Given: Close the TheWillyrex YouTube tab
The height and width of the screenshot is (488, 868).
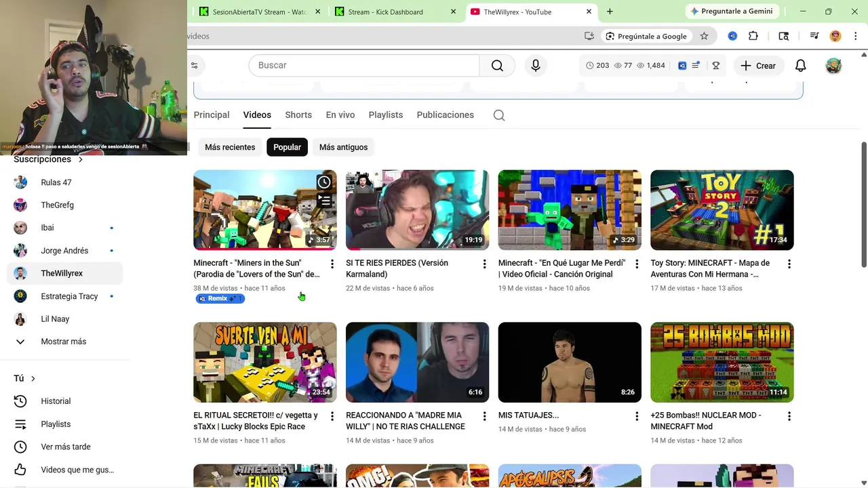Looking at the screenshot, I should point(589,12).
